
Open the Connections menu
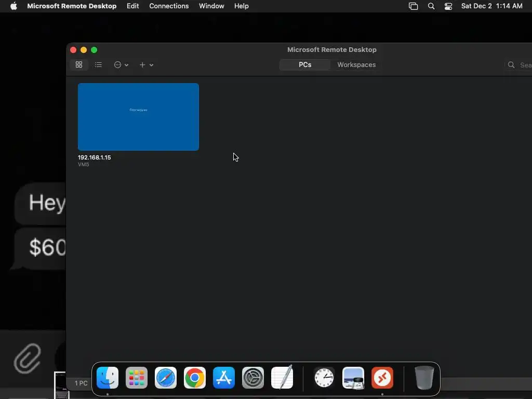pyautogui.click(x=169, y=6)
